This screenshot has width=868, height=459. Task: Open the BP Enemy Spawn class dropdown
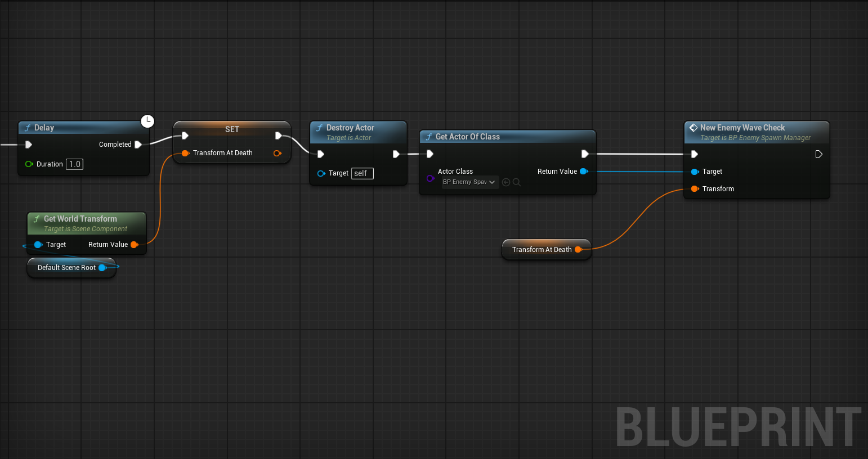(469, 182)
